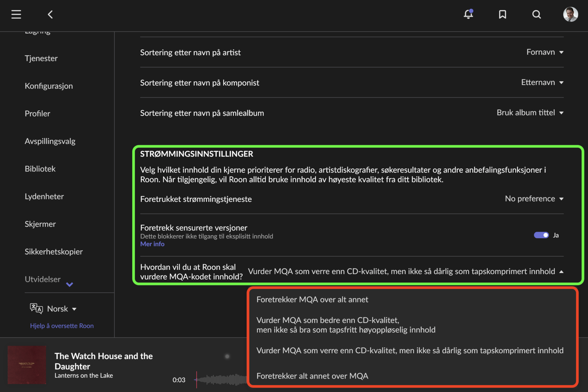Open the user profile avatar
The width and height of the screenshot is (588, 392).
tap(571, 15)
